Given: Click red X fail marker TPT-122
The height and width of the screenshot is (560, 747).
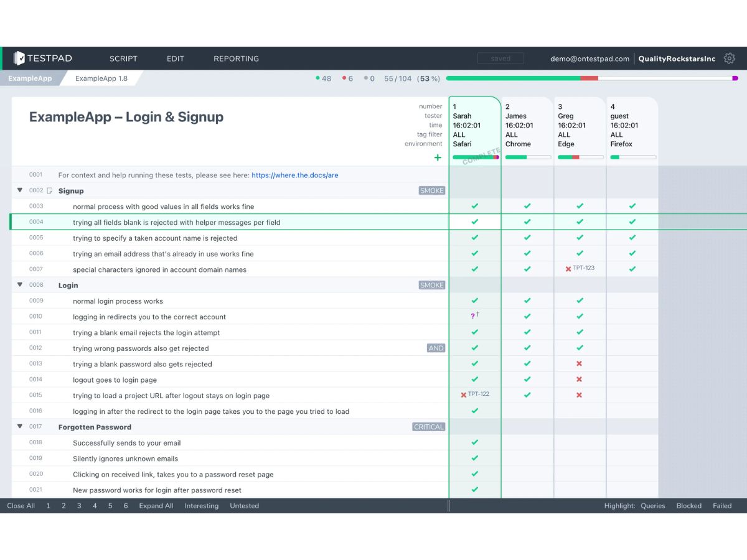Looking at the screenshot, I should [x=463, y=395].
